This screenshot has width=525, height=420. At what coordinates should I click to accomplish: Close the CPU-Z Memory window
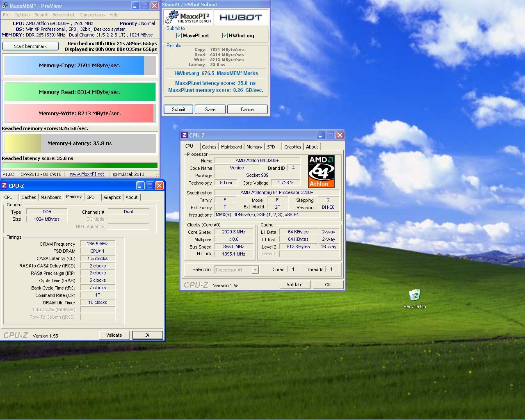click(x=159, y=186)
